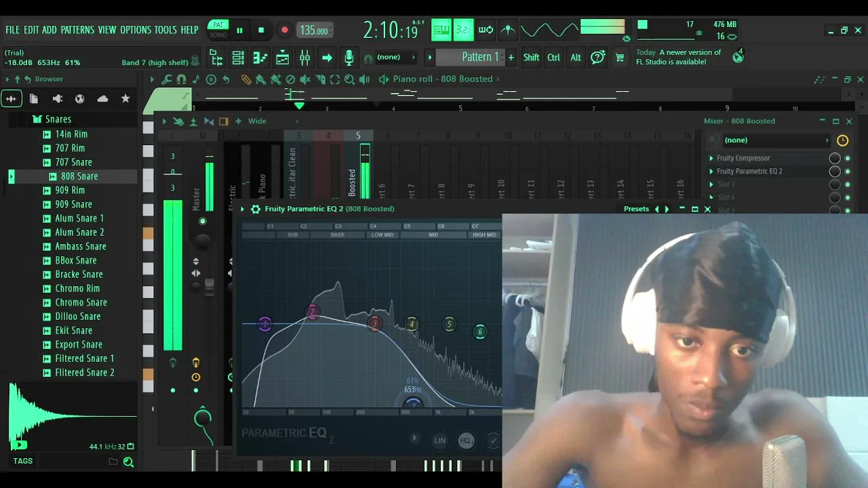Open the mixer view icon
The image size is (868, 488).
click(x=304, y=58)
